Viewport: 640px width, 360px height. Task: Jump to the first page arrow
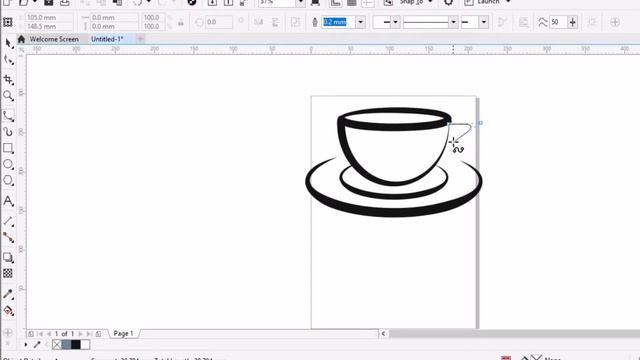[40, 334]
